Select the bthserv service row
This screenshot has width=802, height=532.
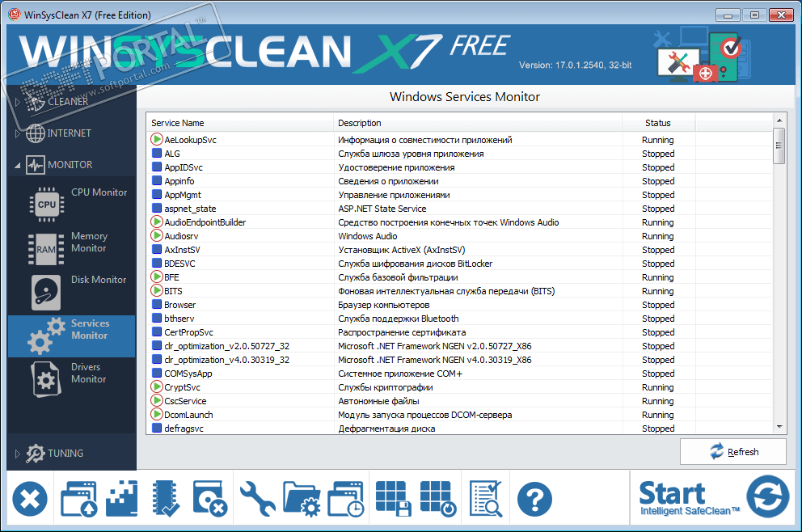click(458, 319)
